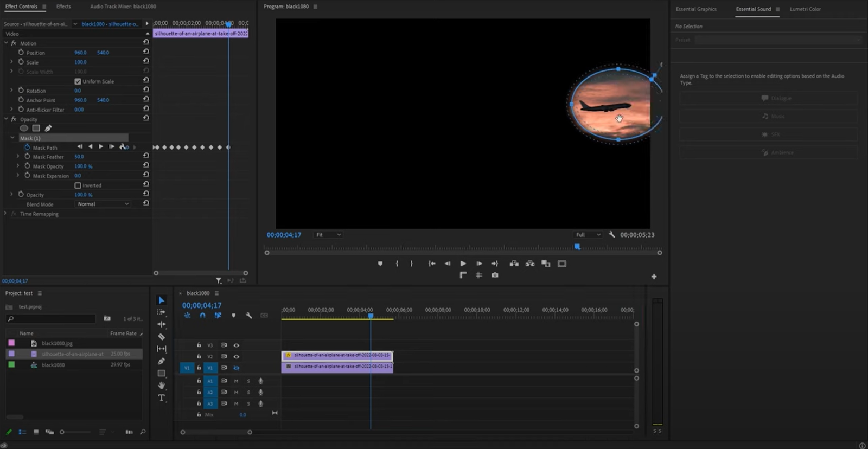Select the Track Select Forward tool

coord(161,312)
